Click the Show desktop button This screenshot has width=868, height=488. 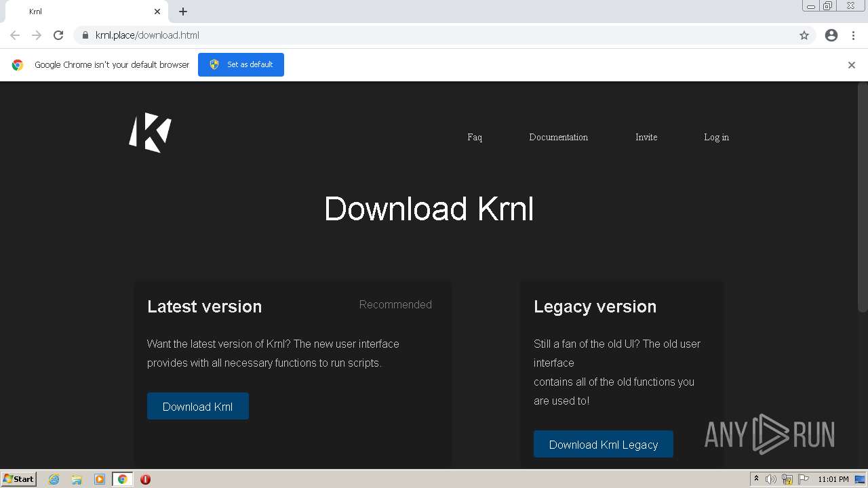point(860,479)
